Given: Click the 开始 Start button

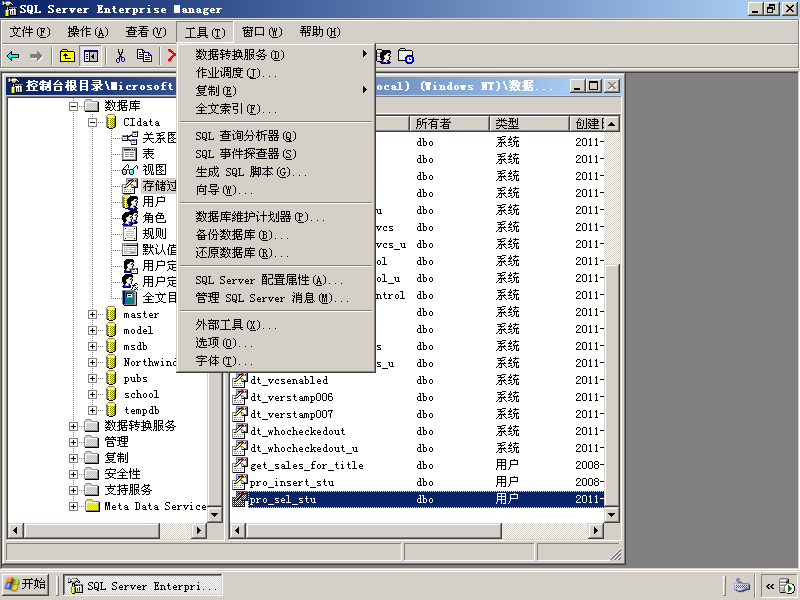Looking at the screenshot, I should (x=26, y=585).
